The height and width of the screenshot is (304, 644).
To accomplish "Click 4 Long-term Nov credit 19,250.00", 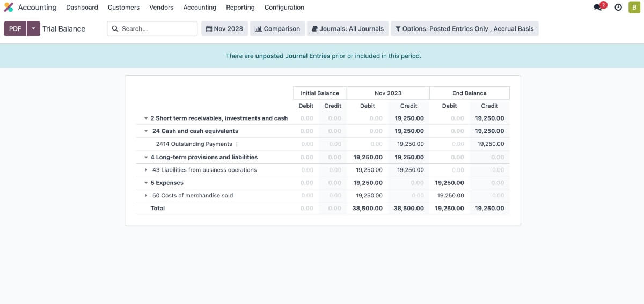I will coord(409,157).
